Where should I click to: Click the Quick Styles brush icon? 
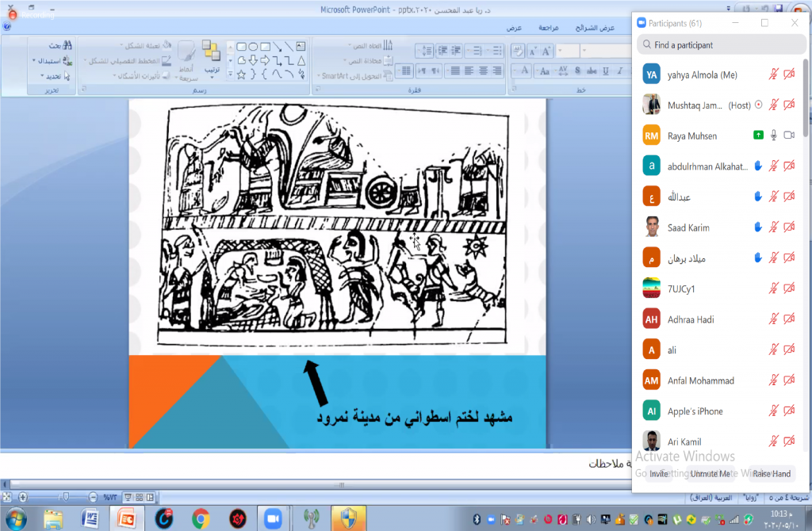[x=186, y=57]
